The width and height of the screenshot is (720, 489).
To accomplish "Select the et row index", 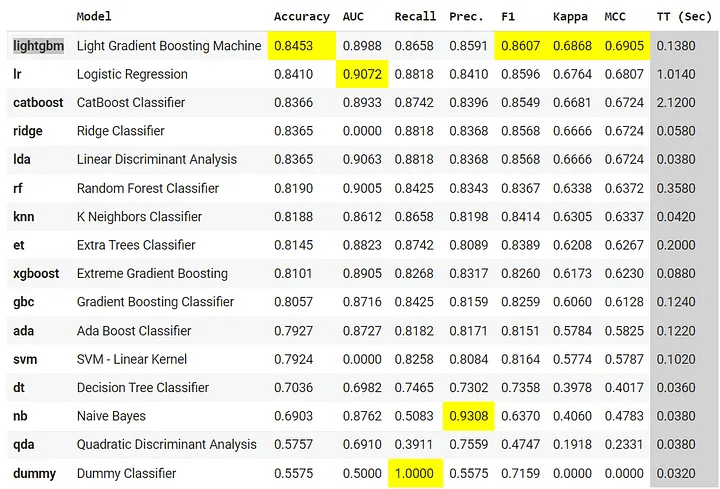I will coord(18,245).
